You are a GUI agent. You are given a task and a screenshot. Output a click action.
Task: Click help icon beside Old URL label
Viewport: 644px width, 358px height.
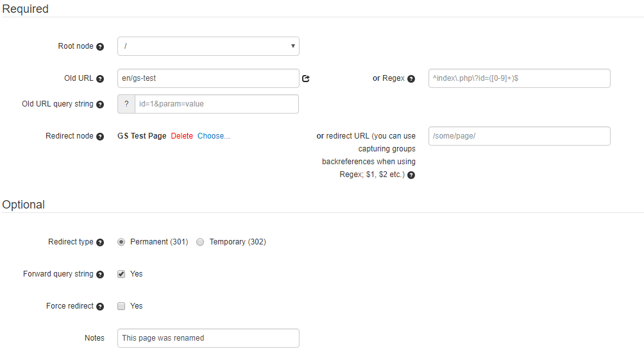[100, 79]
